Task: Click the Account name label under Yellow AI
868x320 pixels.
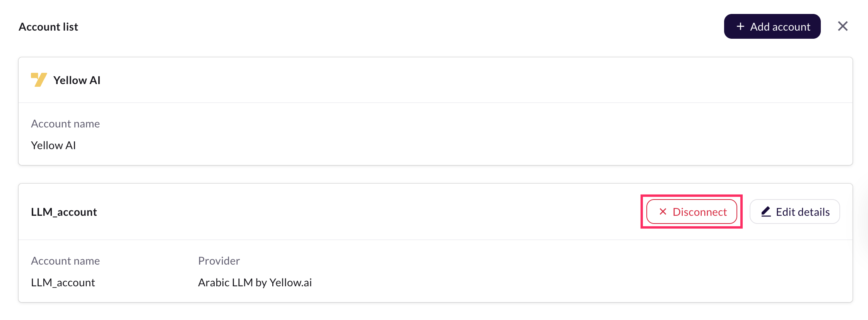Action: tap(65, 124)
